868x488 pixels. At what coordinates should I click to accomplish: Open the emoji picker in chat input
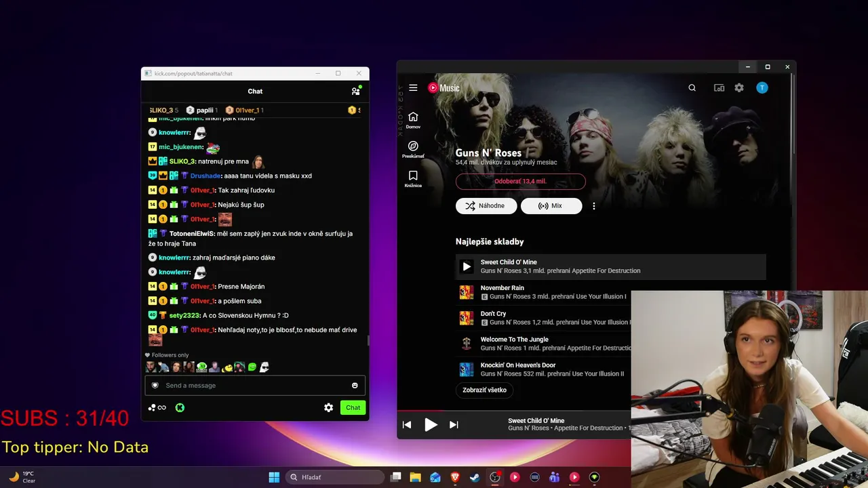[x=355, y=386]
